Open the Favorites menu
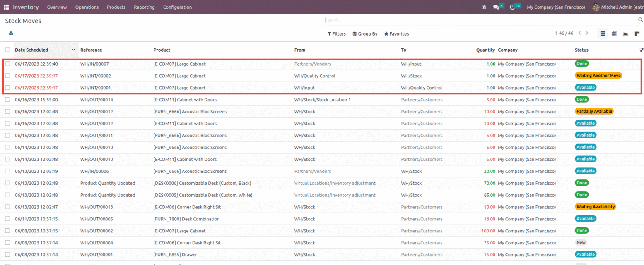 click(396, 33)
